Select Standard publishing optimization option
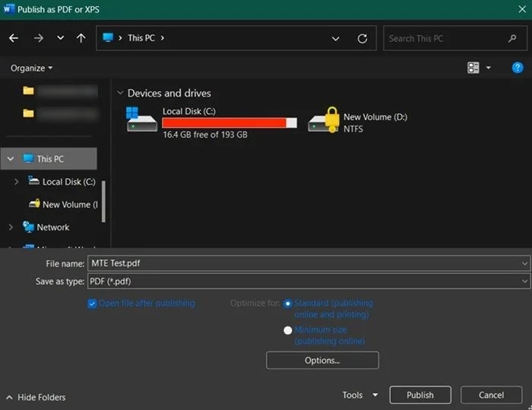Viewport: 532px width, 410px height. [287, 304]
